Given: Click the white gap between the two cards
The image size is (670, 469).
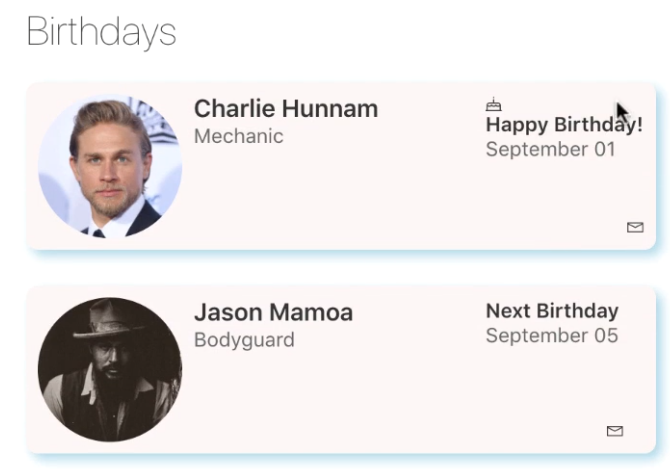Looking at the screenshot, I should 341,270.
